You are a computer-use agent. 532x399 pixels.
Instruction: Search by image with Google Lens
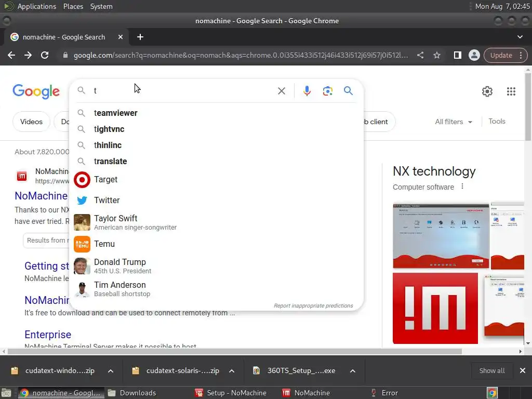point(327,91)
